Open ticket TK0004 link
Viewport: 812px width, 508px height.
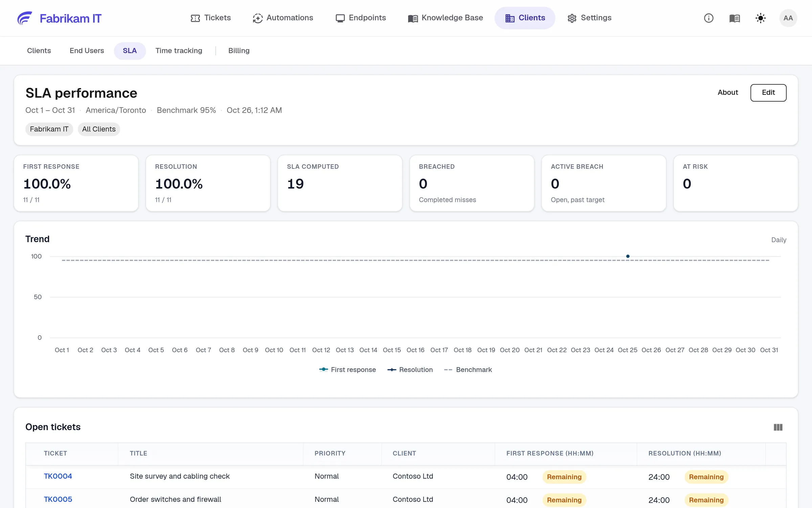tap(58, 476)
